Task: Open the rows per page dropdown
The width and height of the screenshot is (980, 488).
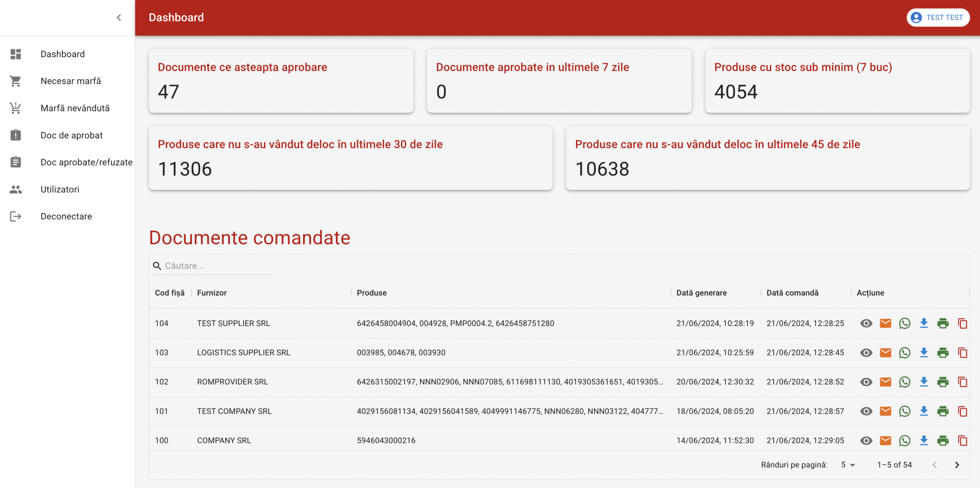Action: click(848, 465)
